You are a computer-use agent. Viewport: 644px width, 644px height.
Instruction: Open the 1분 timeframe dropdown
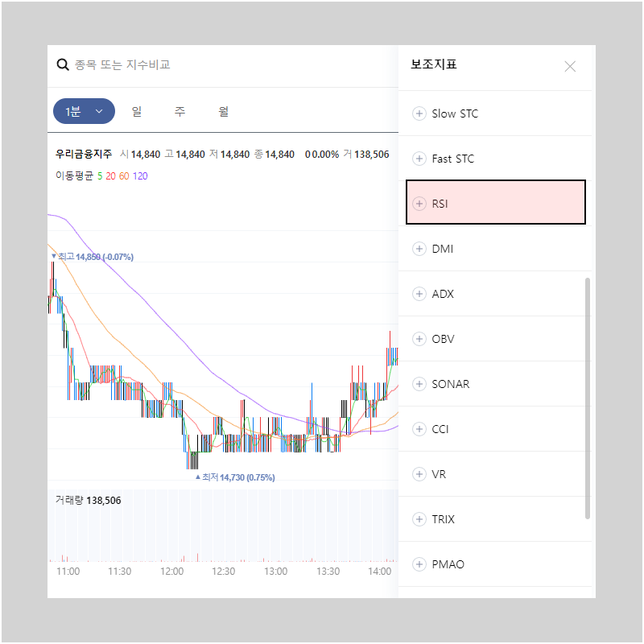[84, 111]
